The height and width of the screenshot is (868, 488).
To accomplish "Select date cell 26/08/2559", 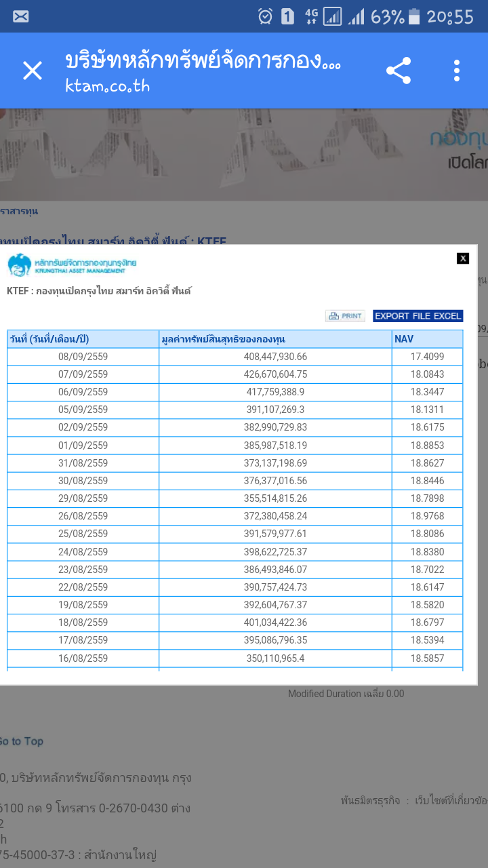I will pyautogui.click(x=83, y=516).
